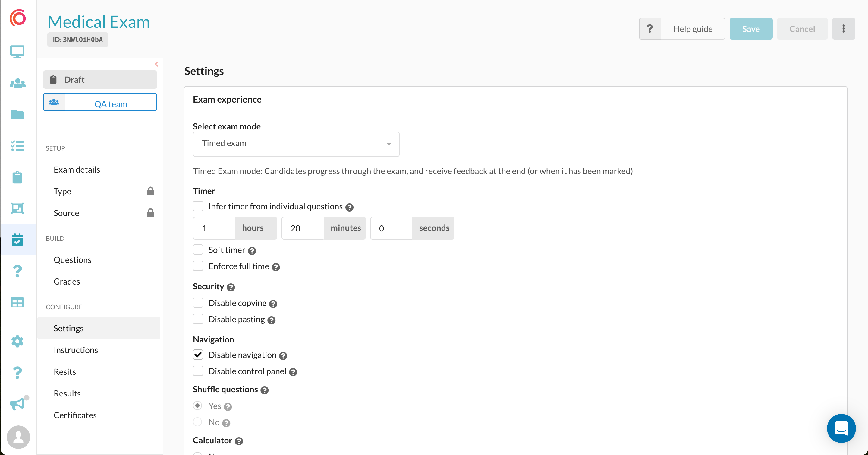Click the user profile avatar icon
This screenshot has height=455, width=868.
point(18,437)
